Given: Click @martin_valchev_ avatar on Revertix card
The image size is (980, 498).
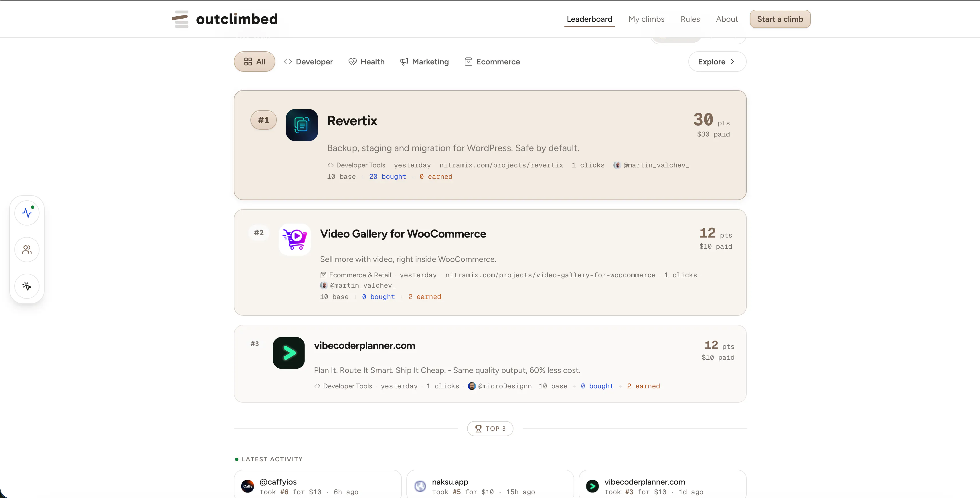Looking at the screenshot, I should tap(617, 165).
